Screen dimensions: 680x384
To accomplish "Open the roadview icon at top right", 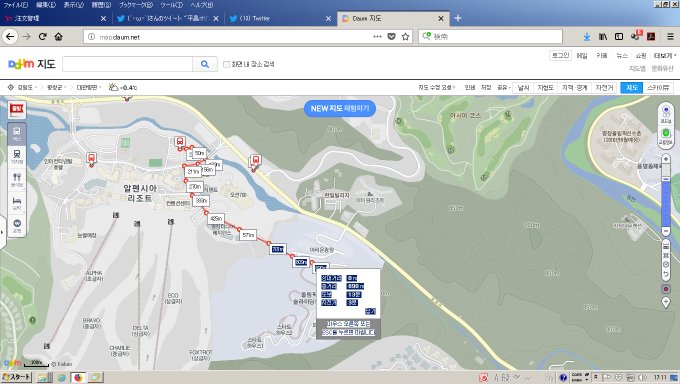I will tap(666, 114).
